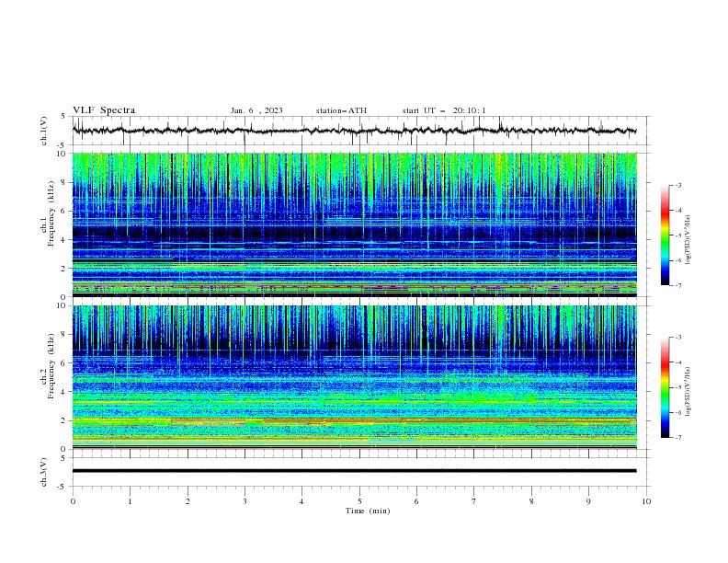Click the ch.2 colorbar 'log(PSD)(V²/Hz)' label
Screen dimensions: 728x563
pos(688,391)
